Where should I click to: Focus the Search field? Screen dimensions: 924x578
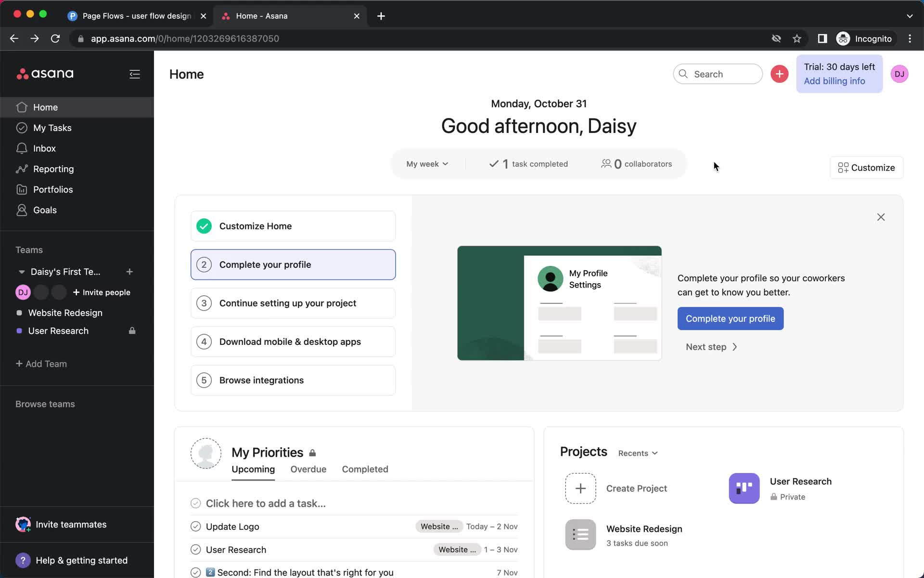coord(718,74)
